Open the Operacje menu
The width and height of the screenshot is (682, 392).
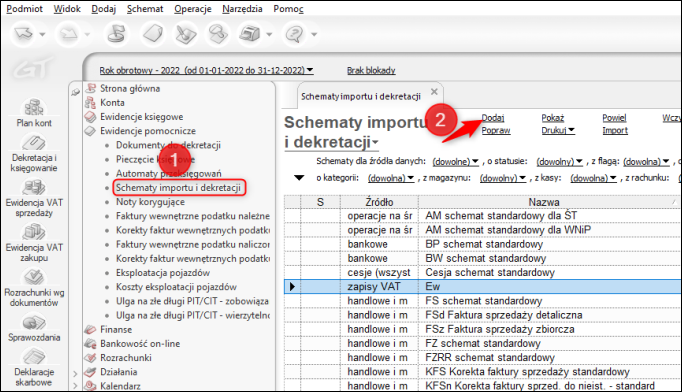click(193, 9)
